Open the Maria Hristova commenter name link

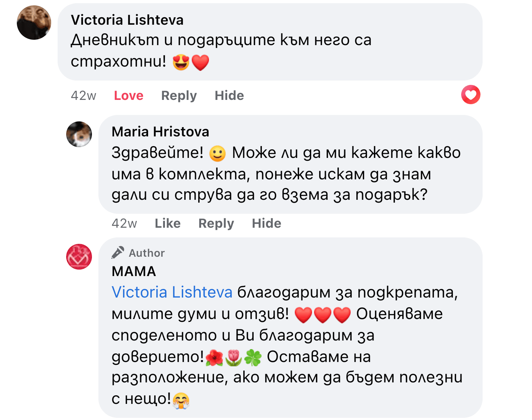[x=160, y=132]
